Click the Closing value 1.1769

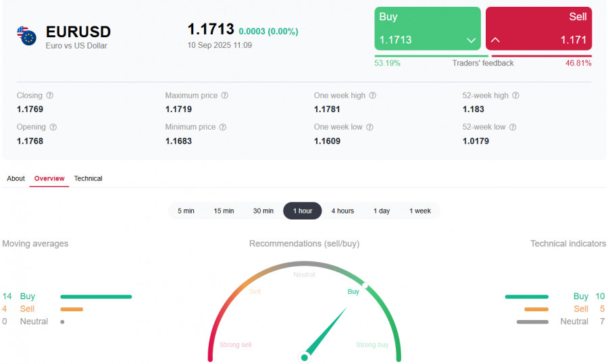click(30, 109)
